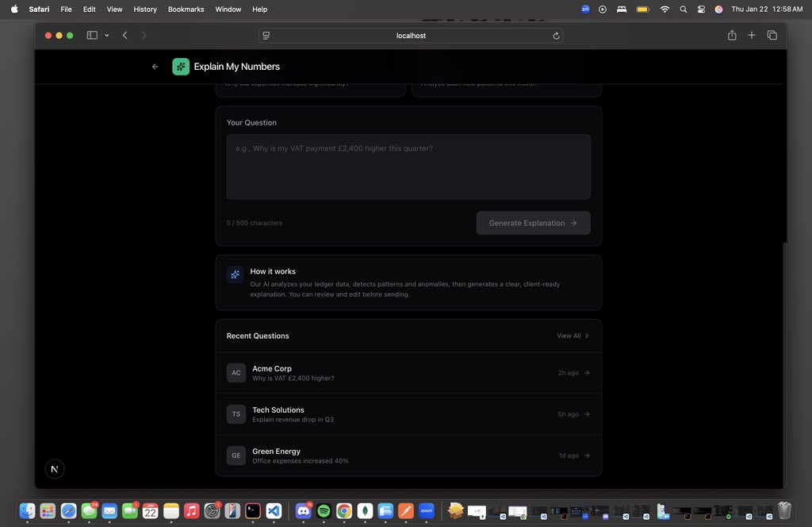Open a new Safari tab
This screenshot has width=812, height=527.
[752, 35]
